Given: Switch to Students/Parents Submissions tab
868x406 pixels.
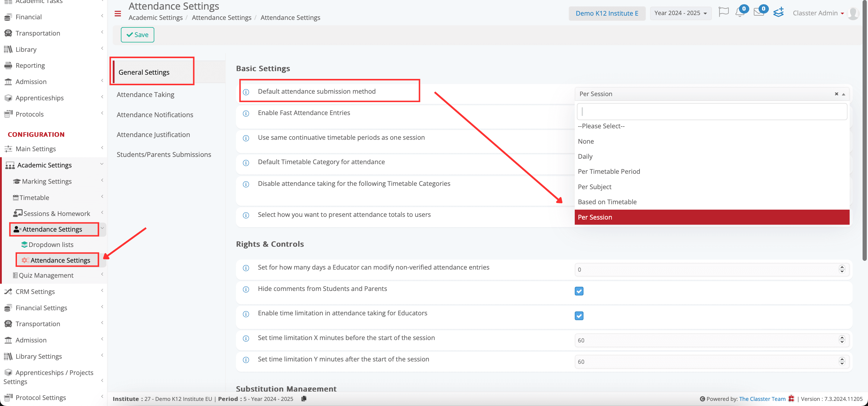Looking at the screenshot, I should pos(164,154).
